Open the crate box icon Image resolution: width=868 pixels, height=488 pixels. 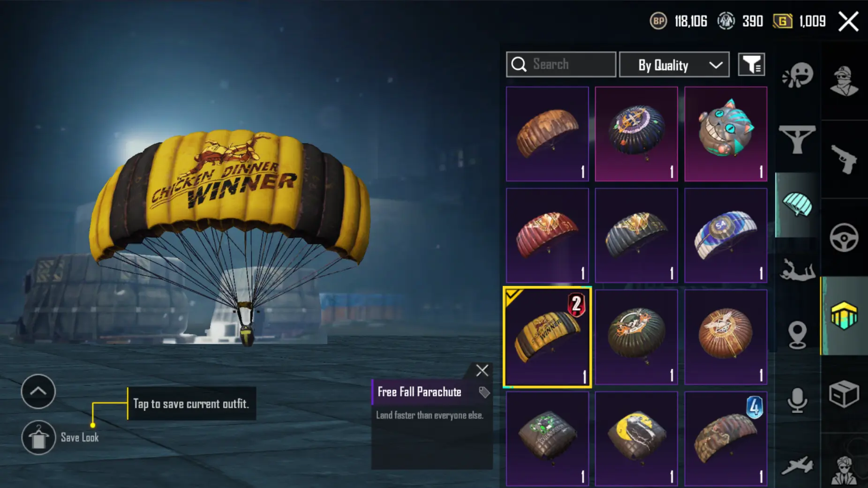[844, 394]
